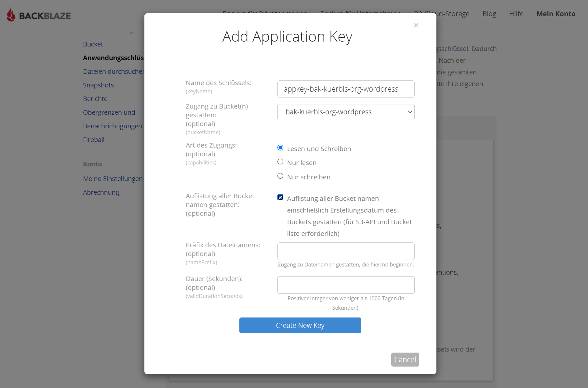
Task: Open Meine Einstellungen in the sidebar
Action: coord(113,179)
